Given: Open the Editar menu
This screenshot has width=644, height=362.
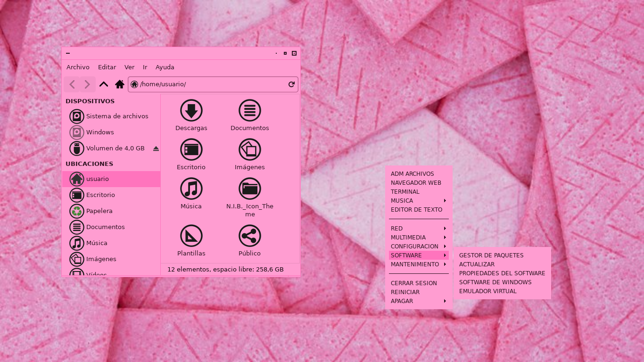Looking at the screenshot, I should pyautogui.click(x=107, y=67).
